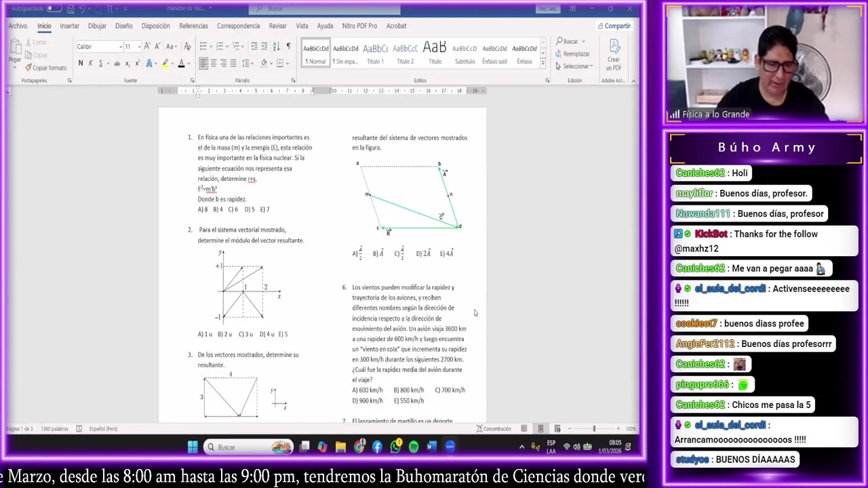Open the Buscar find dropdown in Edición

click(570, 41)
